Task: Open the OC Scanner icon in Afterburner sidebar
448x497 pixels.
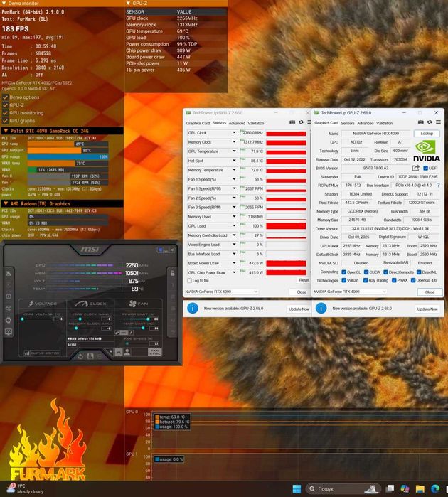Action: pos(9,309)
